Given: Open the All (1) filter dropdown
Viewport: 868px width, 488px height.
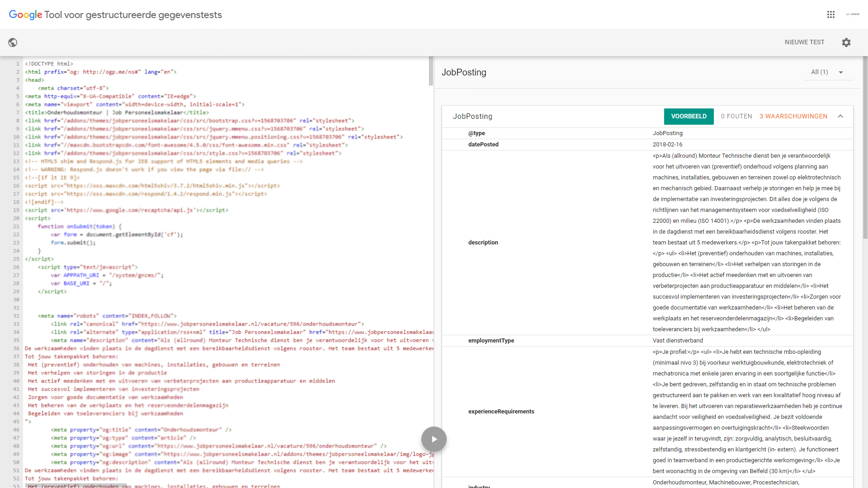Looking at the screenshot, I should [828, 72].
